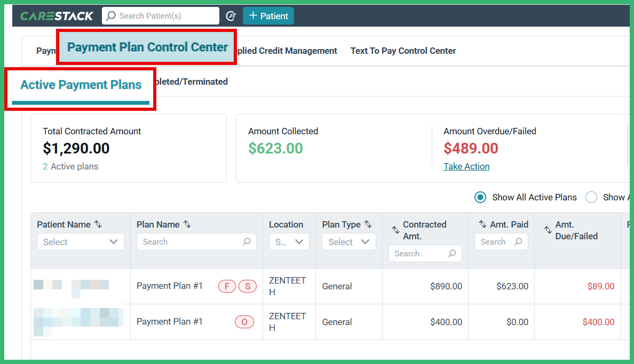
Task: Open the Location filter dropdown
Action: pos(289,241)
